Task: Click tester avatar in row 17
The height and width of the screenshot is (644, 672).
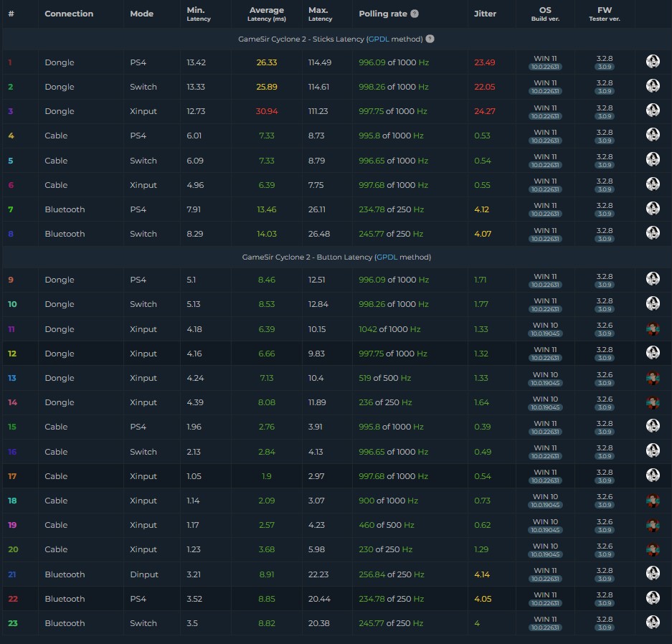Action: [x=653, y=475]
